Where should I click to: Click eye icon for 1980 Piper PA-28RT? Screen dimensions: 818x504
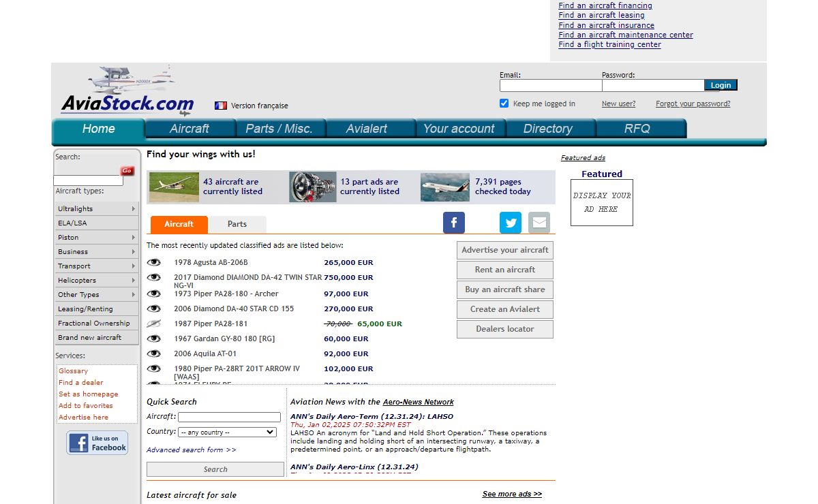(154, 368)
